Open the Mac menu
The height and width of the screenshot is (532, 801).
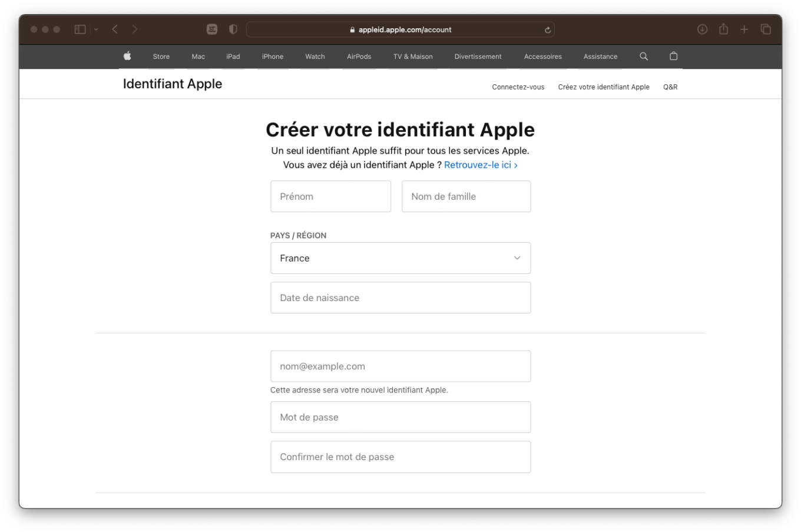tap(198, 57)
